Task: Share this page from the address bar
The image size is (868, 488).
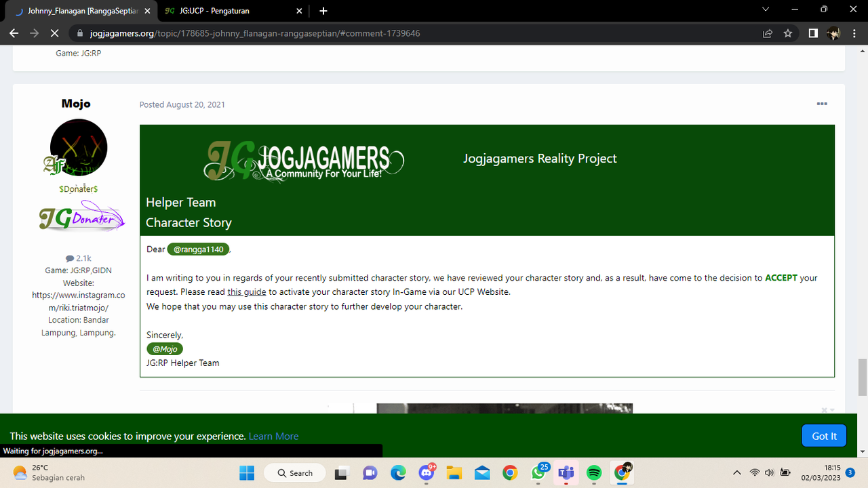Action: point(768,33)
